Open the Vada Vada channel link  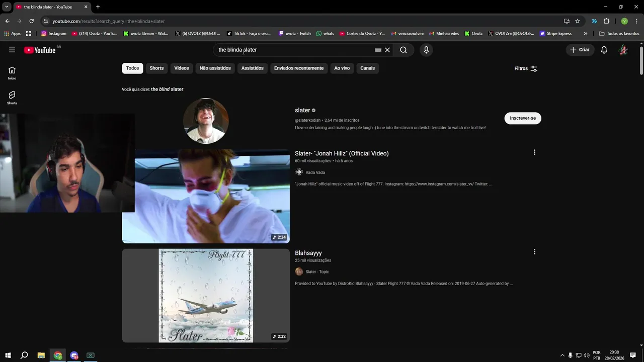click(315, 172)
